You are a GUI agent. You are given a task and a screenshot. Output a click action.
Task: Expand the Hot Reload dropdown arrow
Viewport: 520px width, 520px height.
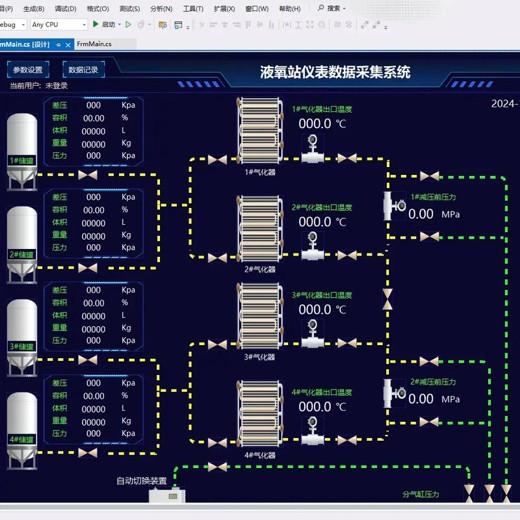[149, 24]
